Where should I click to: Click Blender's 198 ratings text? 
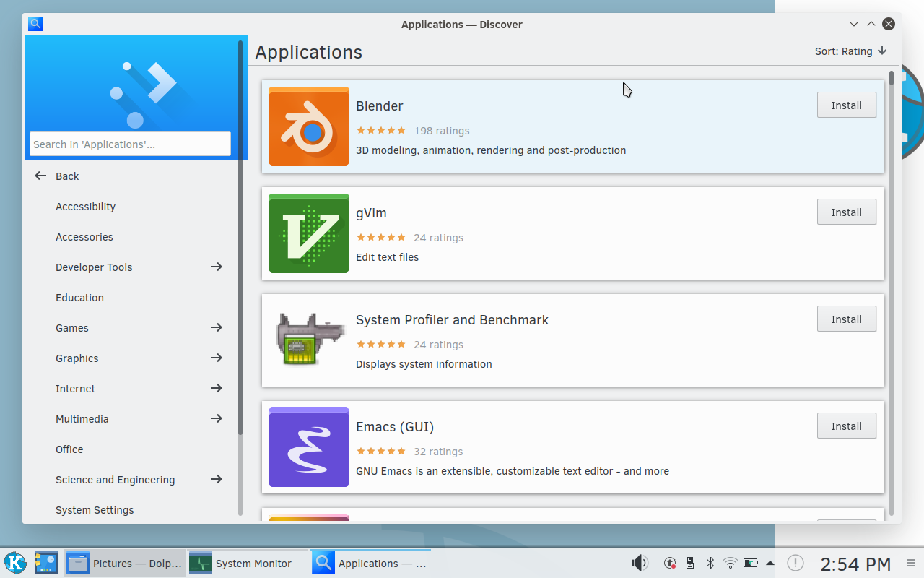pos(442,131)
